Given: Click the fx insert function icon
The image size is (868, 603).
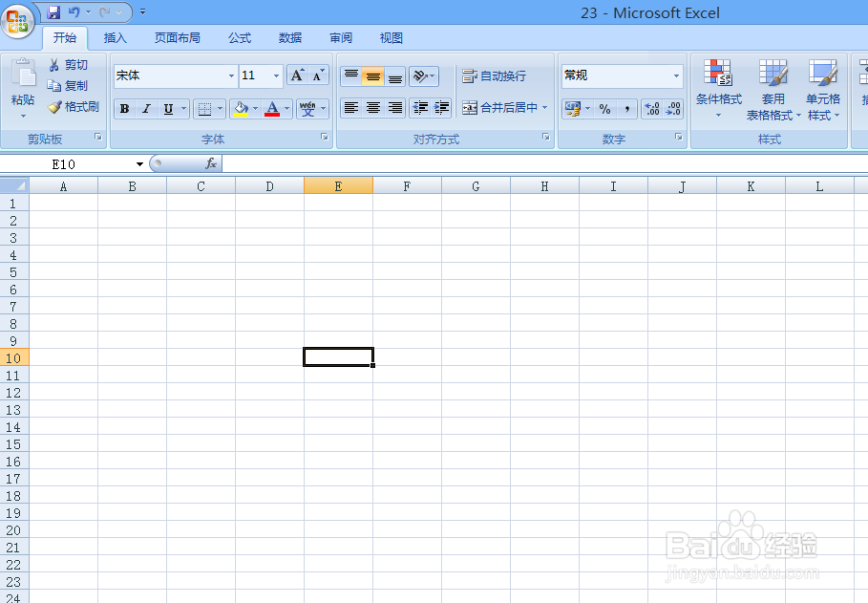Looking at the screenshot, I should coord(211,163).
